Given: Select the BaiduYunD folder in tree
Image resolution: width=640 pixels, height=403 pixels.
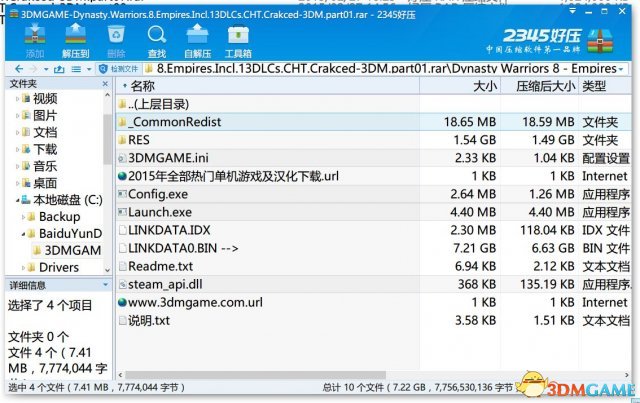Looking at the screenshot, I should point(70,234).
